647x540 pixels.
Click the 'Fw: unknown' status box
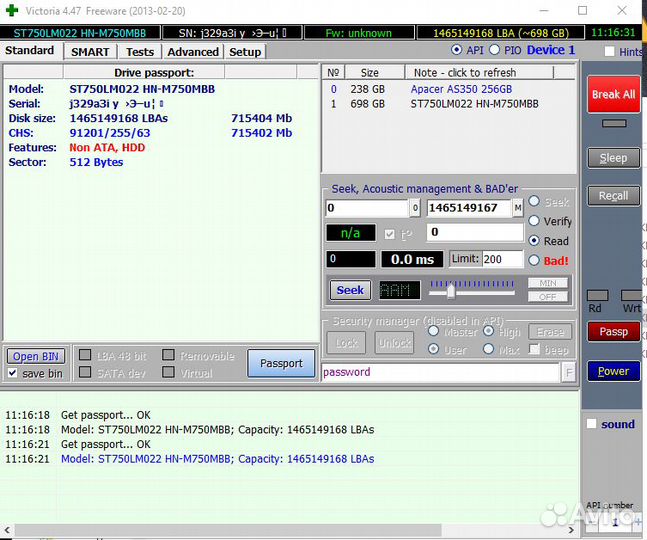click(359, 33)
